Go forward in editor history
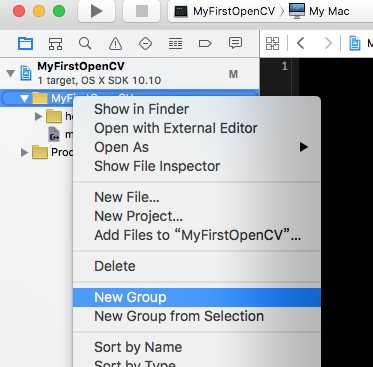 [x=328, y=43]
